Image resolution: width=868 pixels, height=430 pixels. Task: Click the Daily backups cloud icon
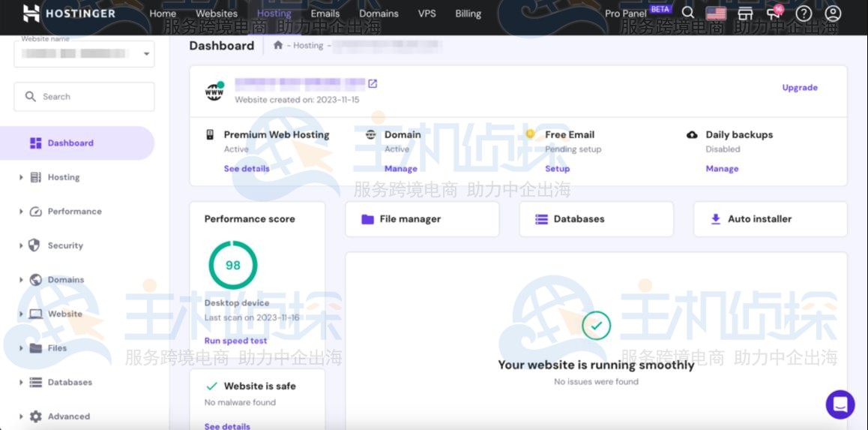click(692, 134)
